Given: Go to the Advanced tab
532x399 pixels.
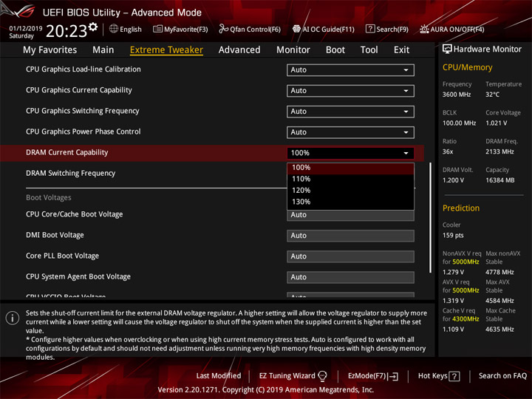Looking at the screenshot, I should point(239,50).
